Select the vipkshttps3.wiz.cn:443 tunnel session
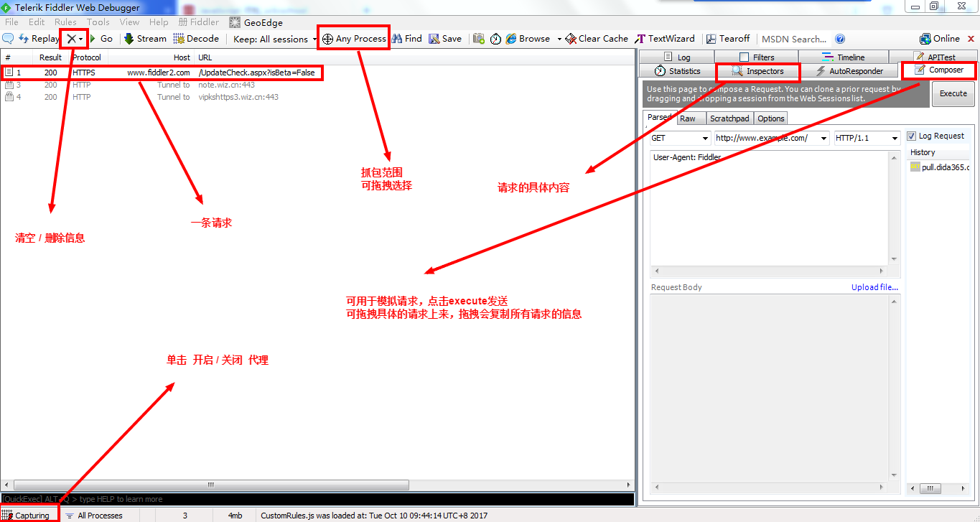 pyautogui.click(x=317, y=97)
